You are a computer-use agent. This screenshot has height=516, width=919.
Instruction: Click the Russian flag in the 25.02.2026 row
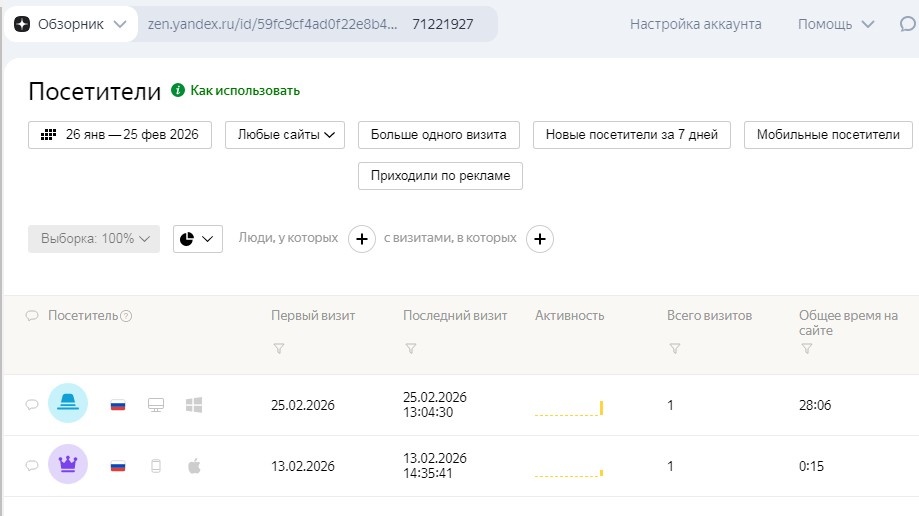118,405
